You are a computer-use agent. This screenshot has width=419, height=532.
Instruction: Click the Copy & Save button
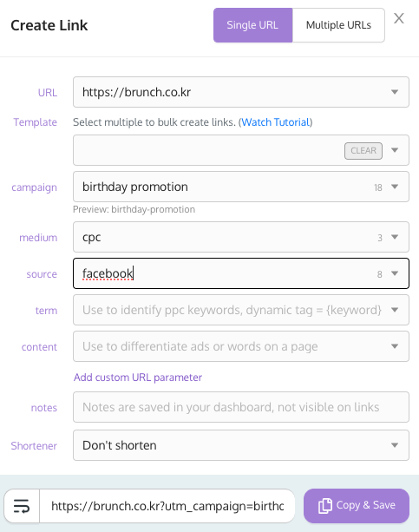click(x=357, y=506)
